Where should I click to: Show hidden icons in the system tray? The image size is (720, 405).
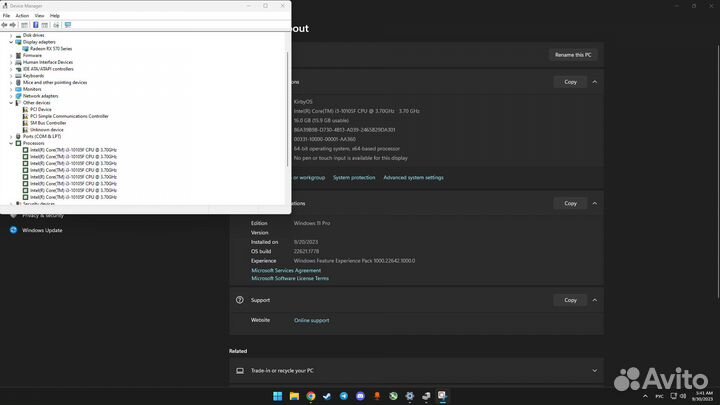(x=645, y=396)
